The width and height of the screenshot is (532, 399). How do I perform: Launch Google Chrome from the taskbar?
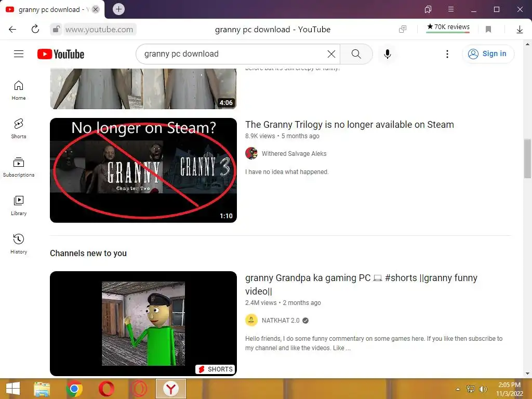pos(74,389)
